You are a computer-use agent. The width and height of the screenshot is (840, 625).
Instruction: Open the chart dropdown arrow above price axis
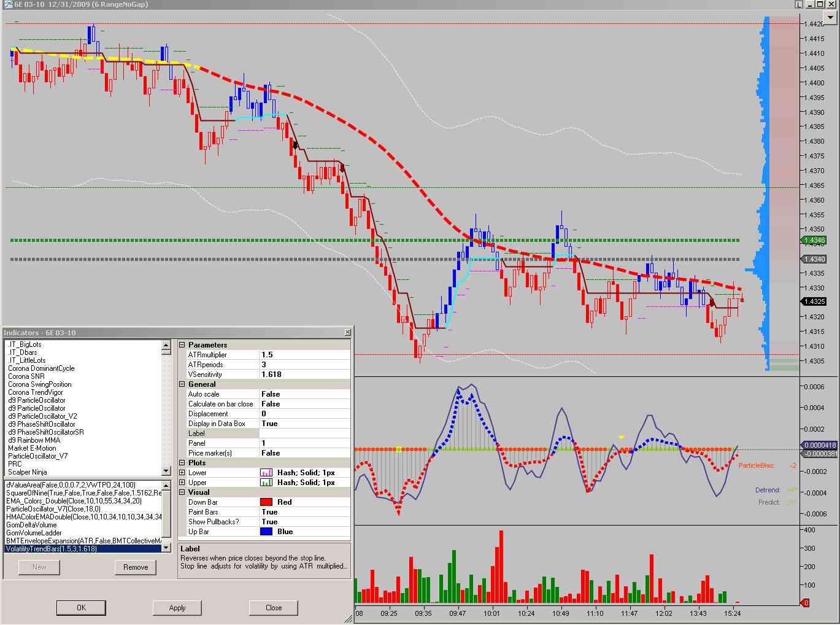tap(831, 18)
